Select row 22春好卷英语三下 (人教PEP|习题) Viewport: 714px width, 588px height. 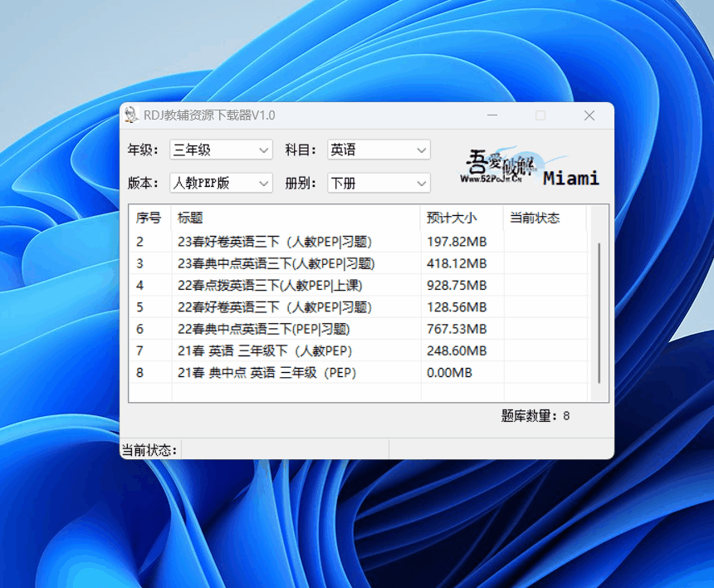(x=359, y=307)
